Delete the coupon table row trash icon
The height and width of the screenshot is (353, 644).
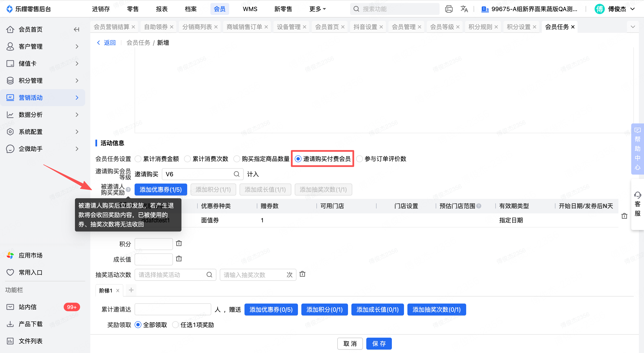click(624, 216)
